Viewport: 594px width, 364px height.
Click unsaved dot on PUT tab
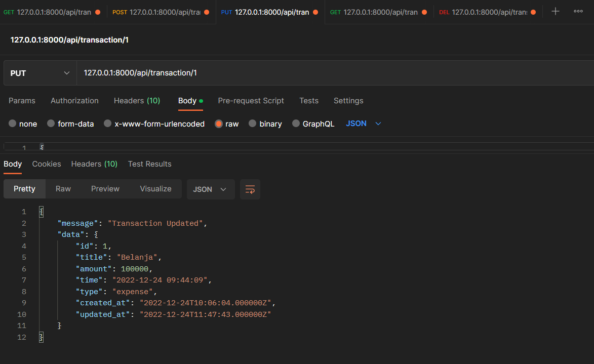coord(315,12)
